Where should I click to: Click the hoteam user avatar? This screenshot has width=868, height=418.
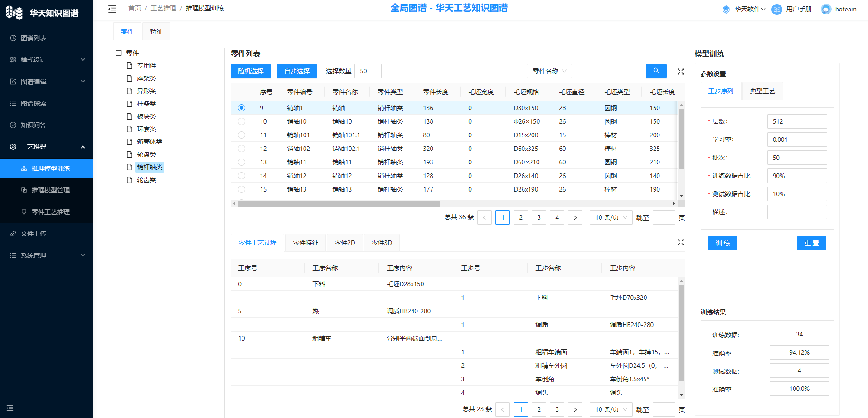click(x=826, y=10)
